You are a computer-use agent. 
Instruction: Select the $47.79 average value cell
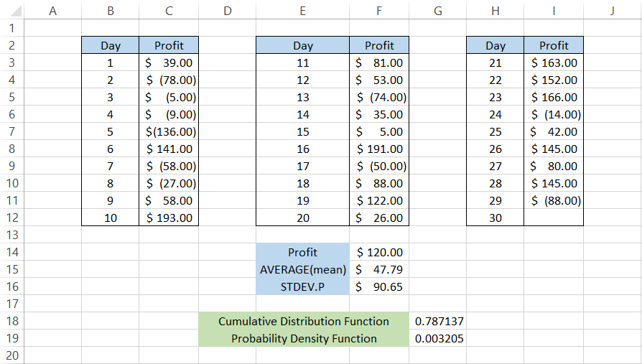pos(379,269)
